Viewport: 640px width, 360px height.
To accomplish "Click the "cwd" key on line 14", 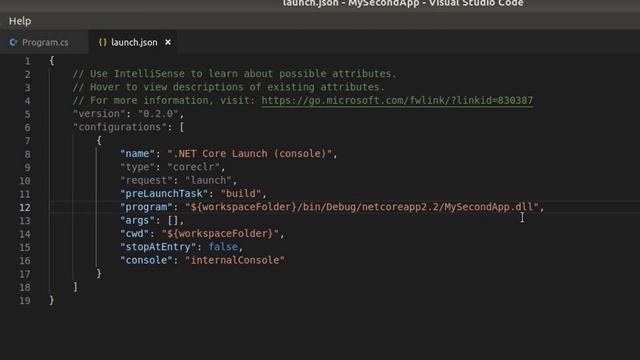I will point(135,234).
